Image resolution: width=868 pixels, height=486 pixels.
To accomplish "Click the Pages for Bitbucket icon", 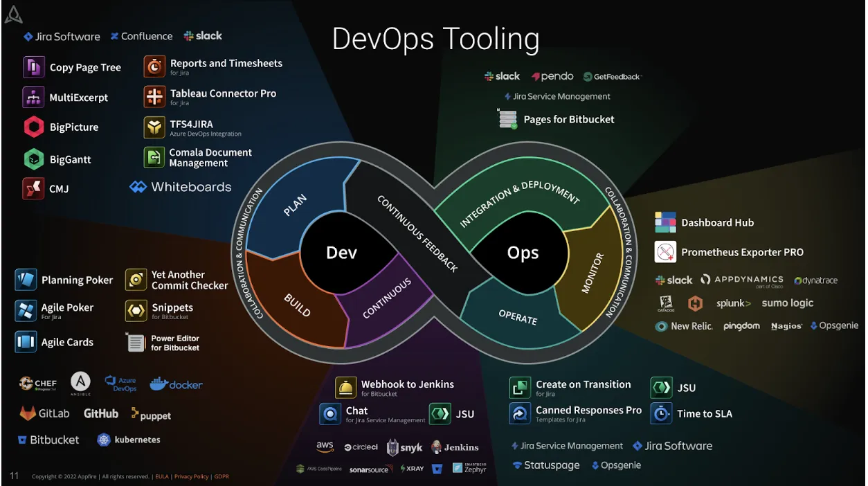I will tap(508, 119).
